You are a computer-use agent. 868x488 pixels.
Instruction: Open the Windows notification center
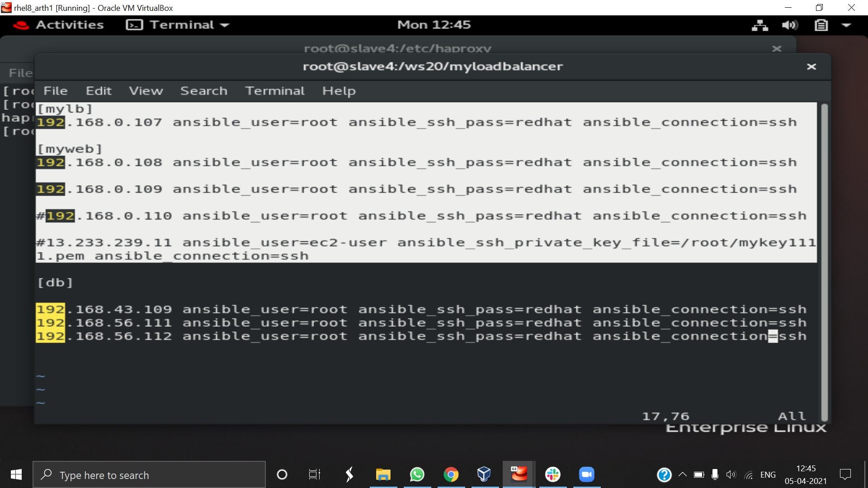point(845,474)
